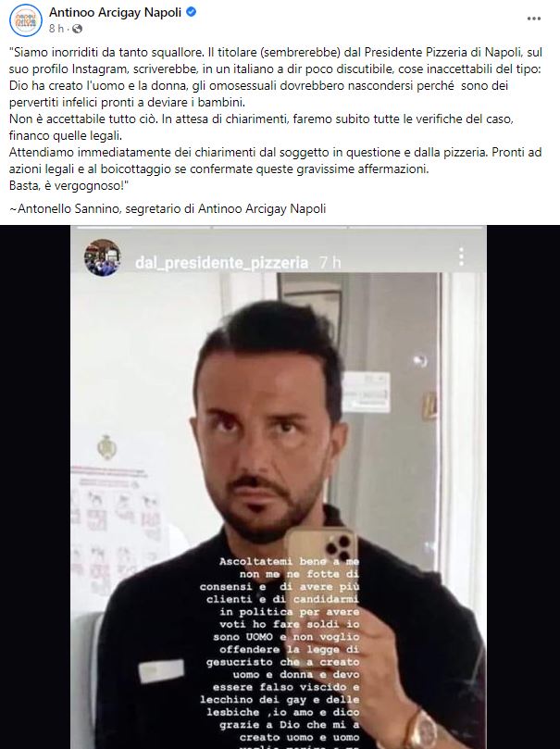Open the post via the '8 h' timestamp
Viewport: 560px width, 749px height.
coord(56,29)
